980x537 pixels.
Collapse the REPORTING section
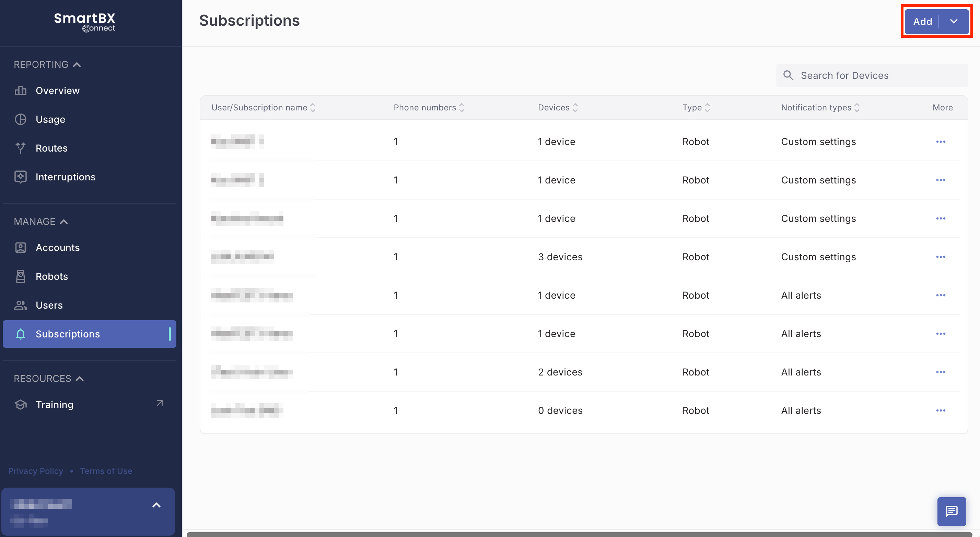(77, 65)
